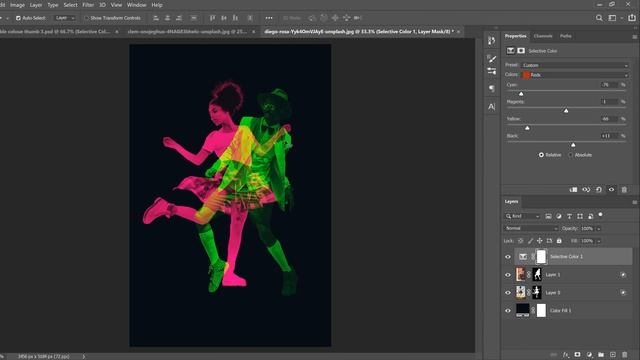Open the Search magnifier icon
Image resolution: width=640 pixels, height=360 pixels.
[599, 18]
